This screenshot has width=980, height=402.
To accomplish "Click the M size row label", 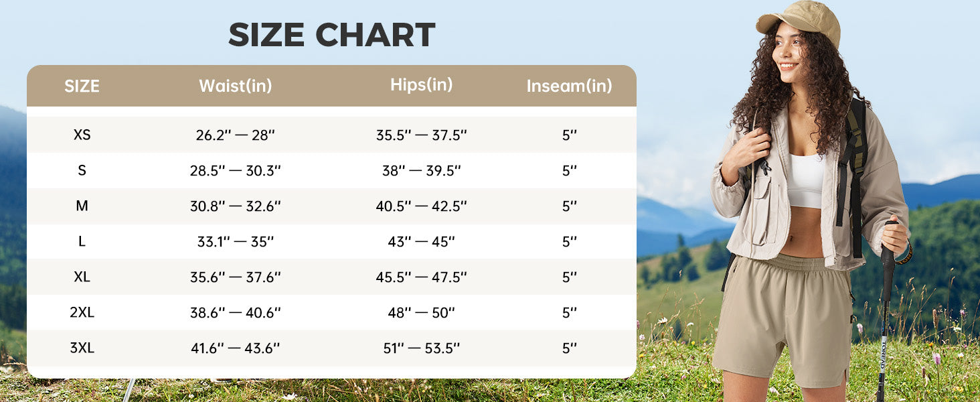I will 82,206.
